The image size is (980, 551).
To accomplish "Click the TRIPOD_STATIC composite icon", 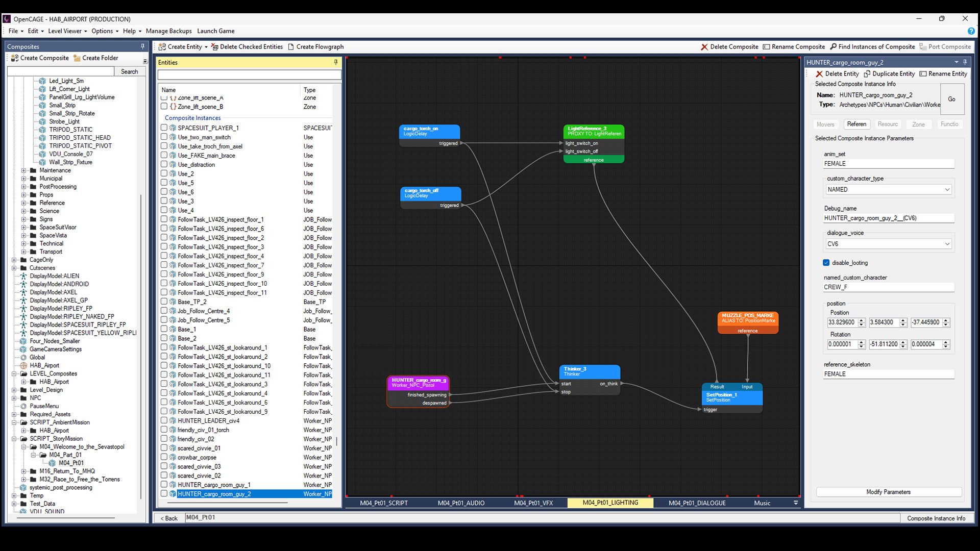I will coord(43,130).
